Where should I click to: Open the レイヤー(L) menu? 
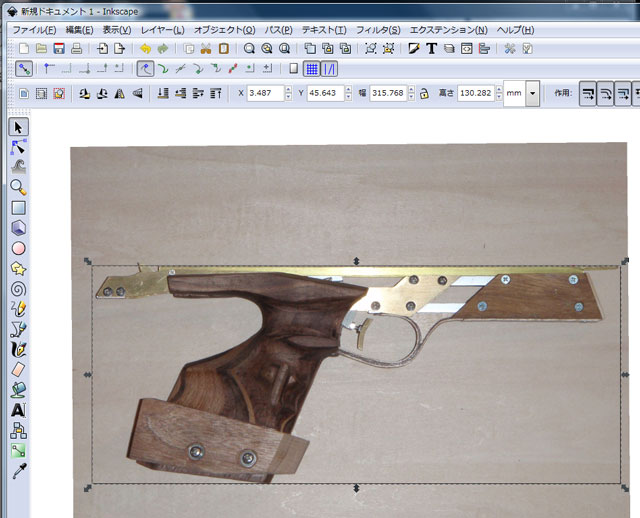tap(162, 30)
